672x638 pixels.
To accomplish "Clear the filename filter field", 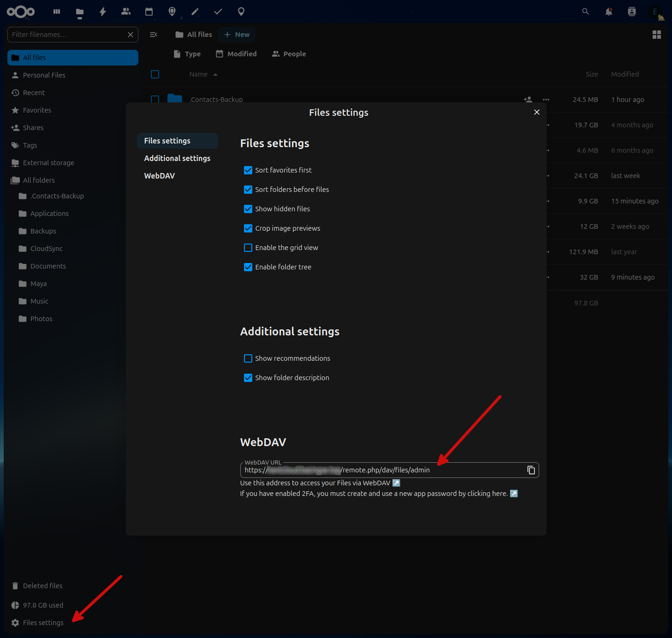I will pyautogui.click(x=131, y=35).
